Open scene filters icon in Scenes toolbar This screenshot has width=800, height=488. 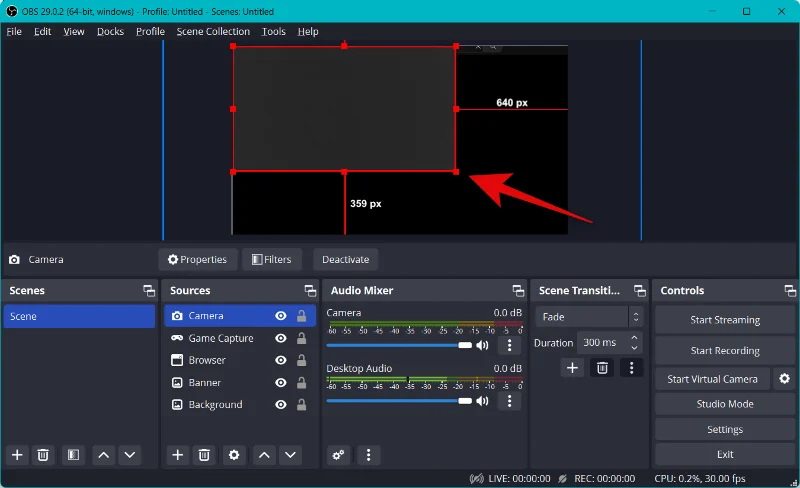pos(73,455)
